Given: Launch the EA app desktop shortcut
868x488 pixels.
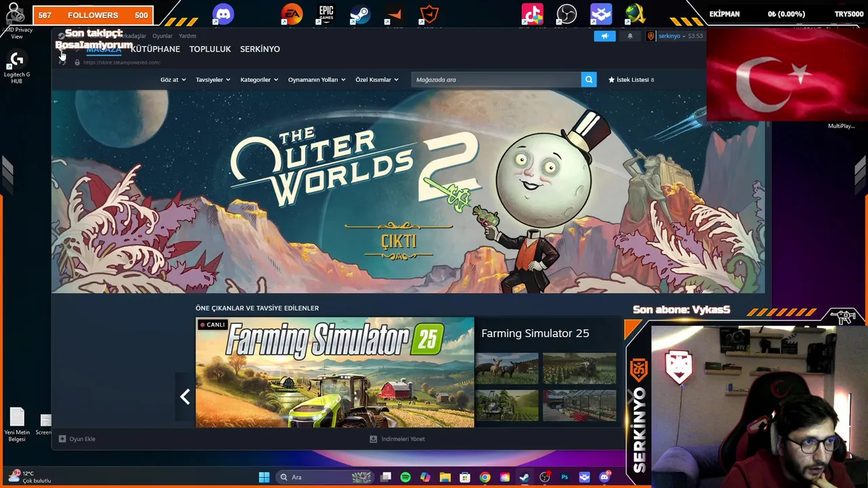Looking at the screenshot, I should pyautogui.click(x=292, y=14).
